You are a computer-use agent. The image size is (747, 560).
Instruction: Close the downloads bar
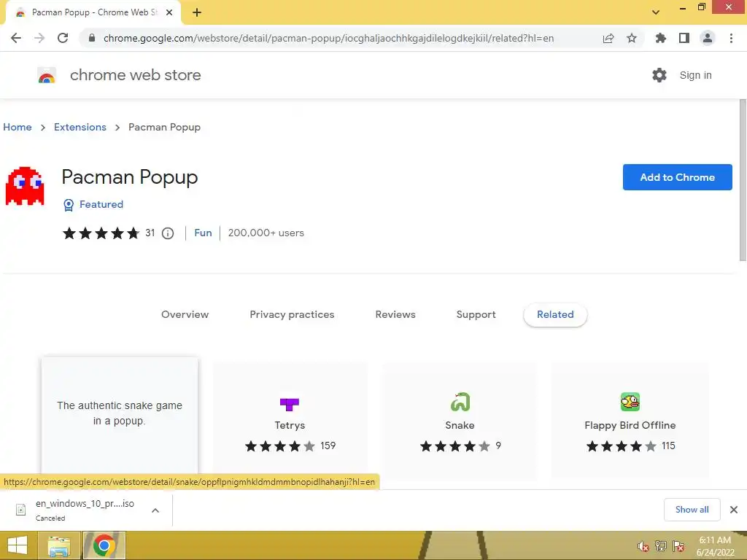point(734,510)
